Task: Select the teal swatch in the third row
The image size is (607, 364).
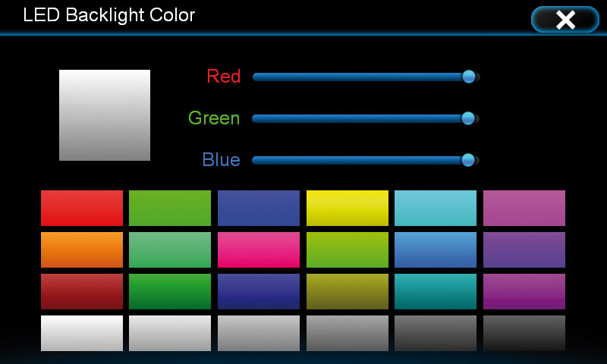Action: (436, 291)
